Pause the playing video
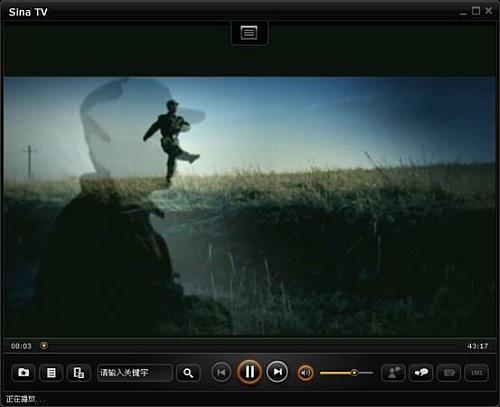 (249, 372)
